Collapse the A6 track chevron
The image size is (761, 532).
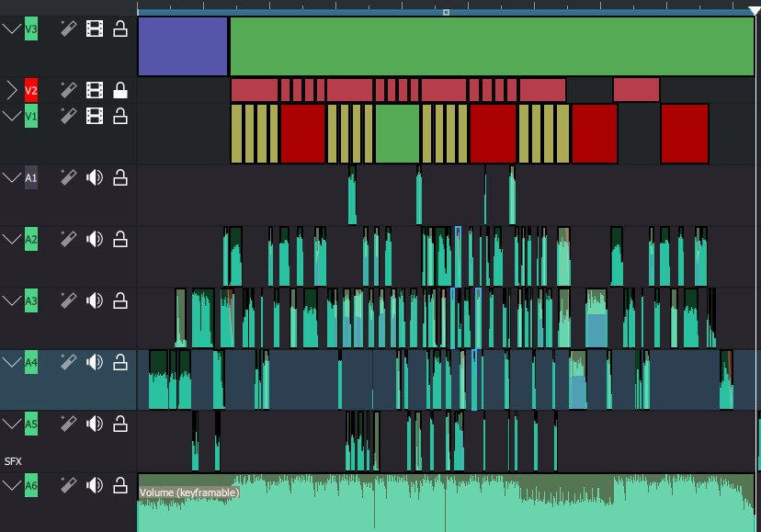point(12,485)
